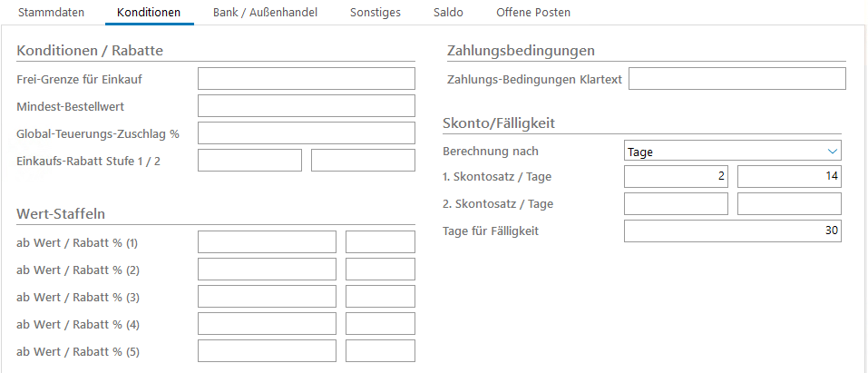Click the 1. Skontosatz field containing 2
Viewport: 868px width, 373px height.
point(676,177)
